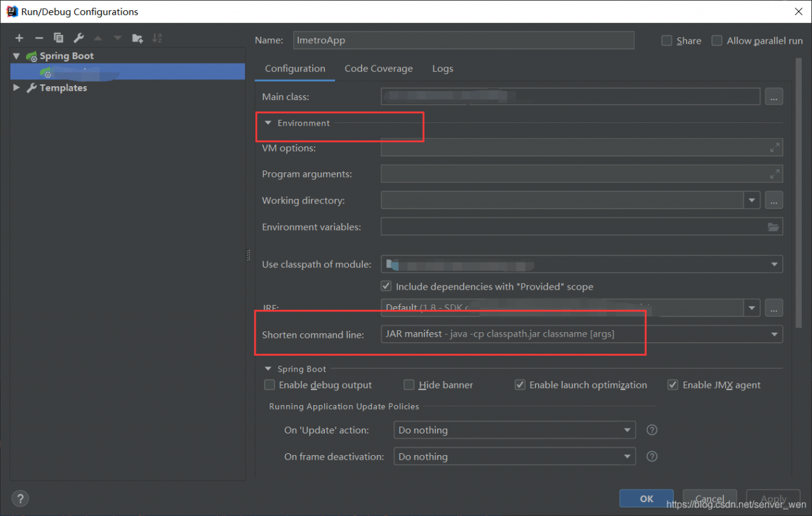Screen dimensions: 812x516
Task: Edit the Name field ImetroApp
Action: (x=464, y=40)
